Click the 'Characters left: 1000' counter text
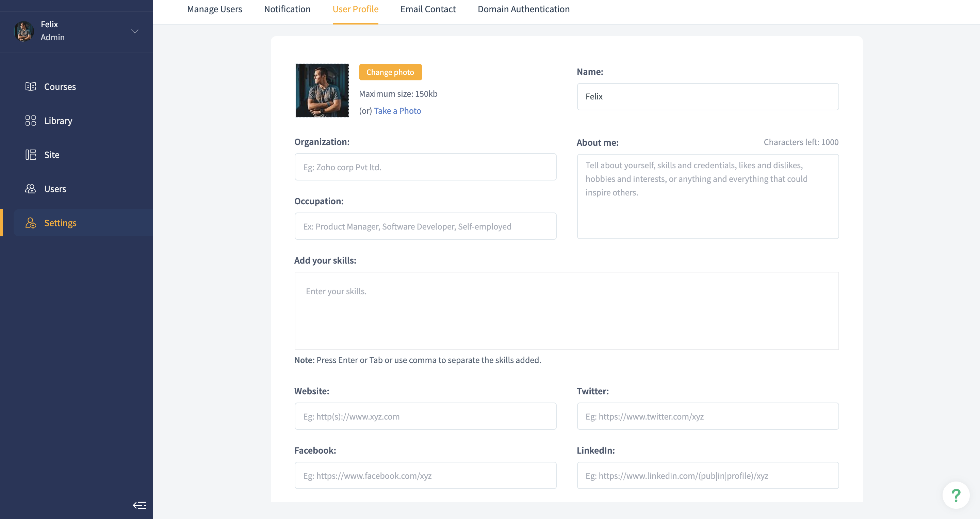 (x=801, y=142)
